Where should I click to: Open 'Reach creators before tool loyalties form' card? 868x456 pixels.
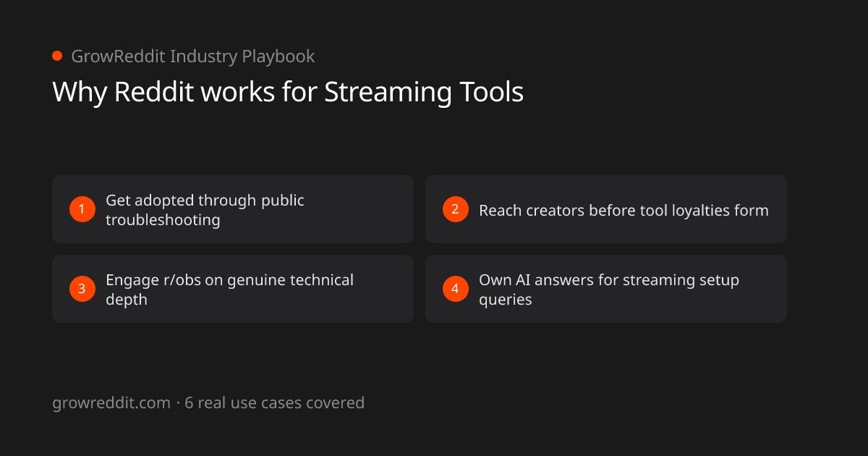pos(606,209)
